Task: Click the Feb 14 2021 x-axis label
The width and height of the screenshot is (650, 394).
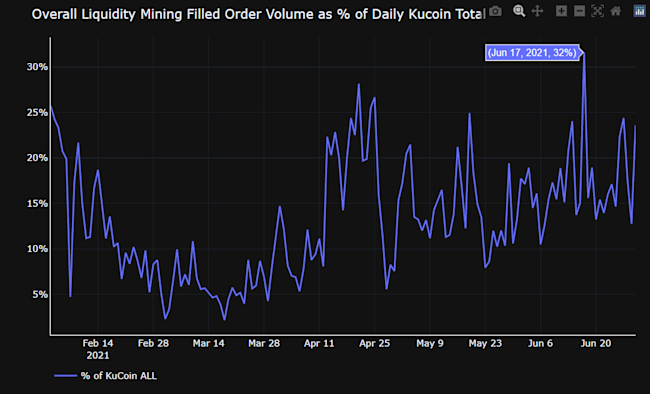Action: [98, 349]
